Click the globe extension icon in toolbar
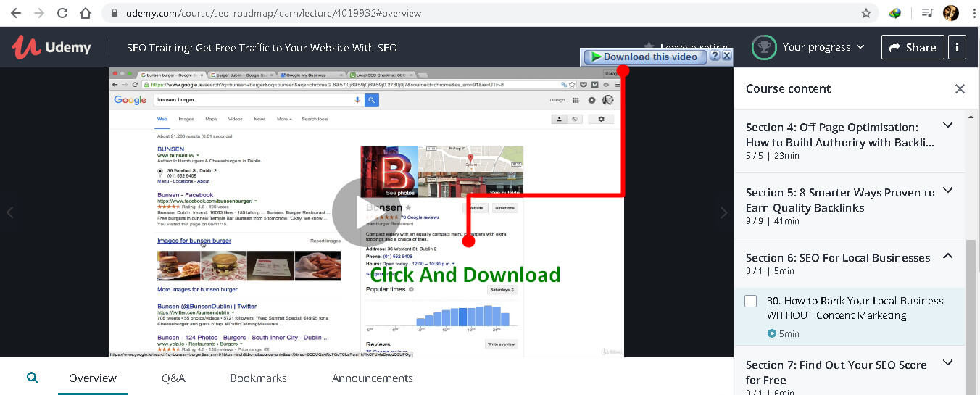The image size is (980, 395). pyautogui.click(x=896, y=13)
